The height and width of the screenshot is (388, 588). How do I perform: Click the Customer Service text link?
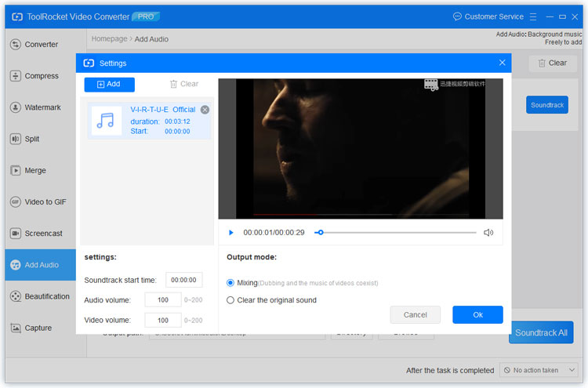pos(494,16)
